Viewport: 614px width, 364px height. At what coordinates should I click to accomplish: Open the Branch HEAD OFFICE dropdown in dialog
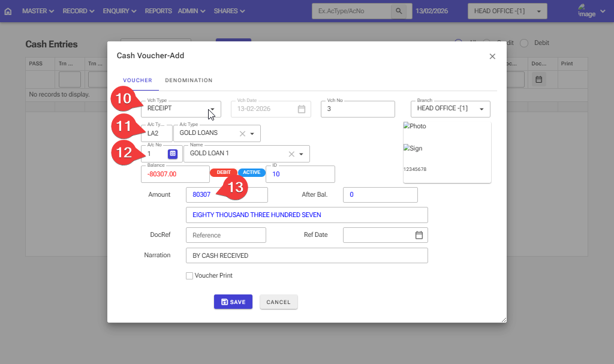[x=481, y=109]
